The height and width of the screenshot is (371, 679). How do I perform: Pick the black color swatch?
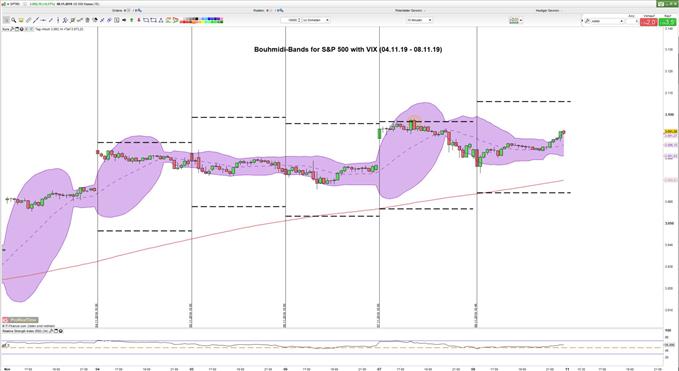197,18
